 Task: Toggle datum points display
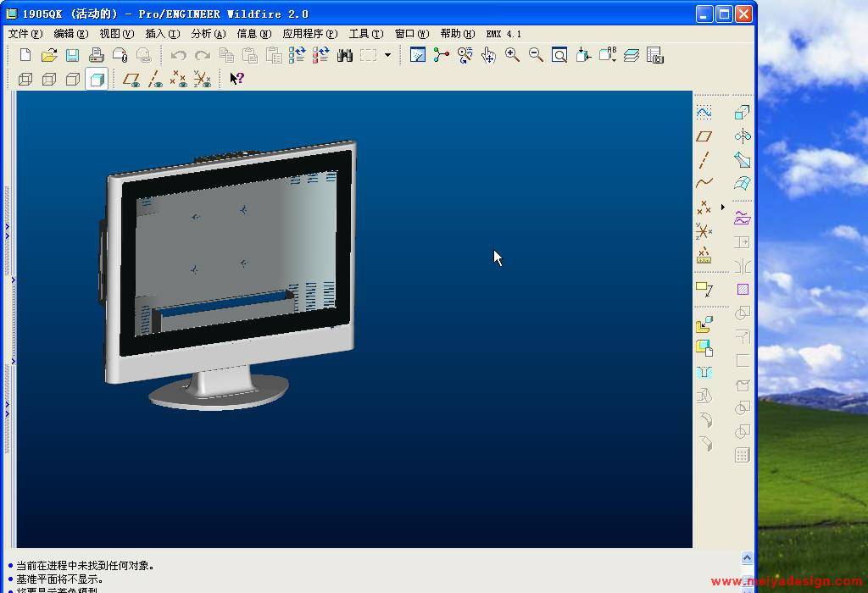tap(178, 79)
